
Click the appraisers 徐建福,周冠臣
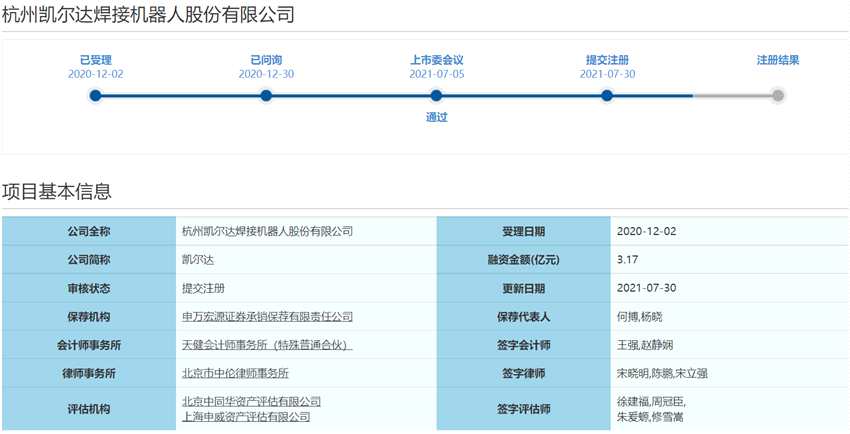651,401
